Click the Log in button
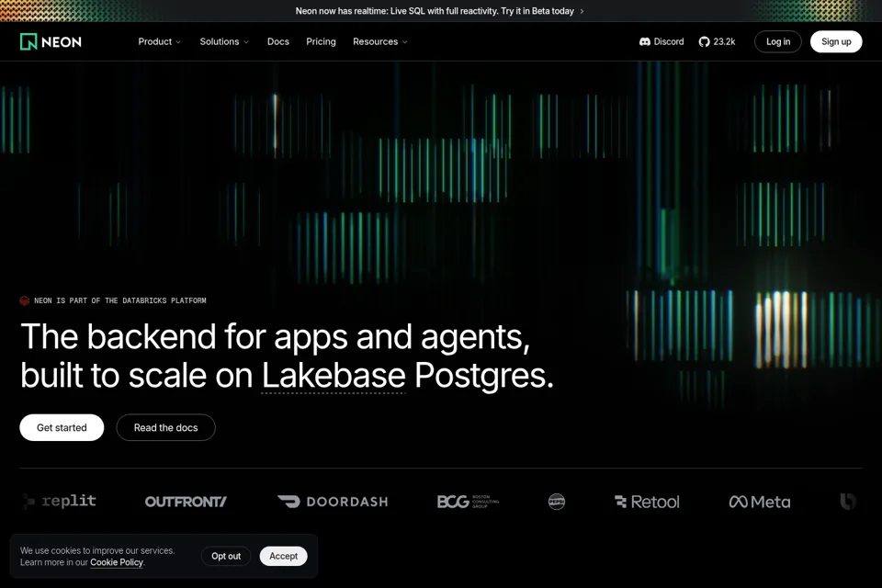 [778, 41]
